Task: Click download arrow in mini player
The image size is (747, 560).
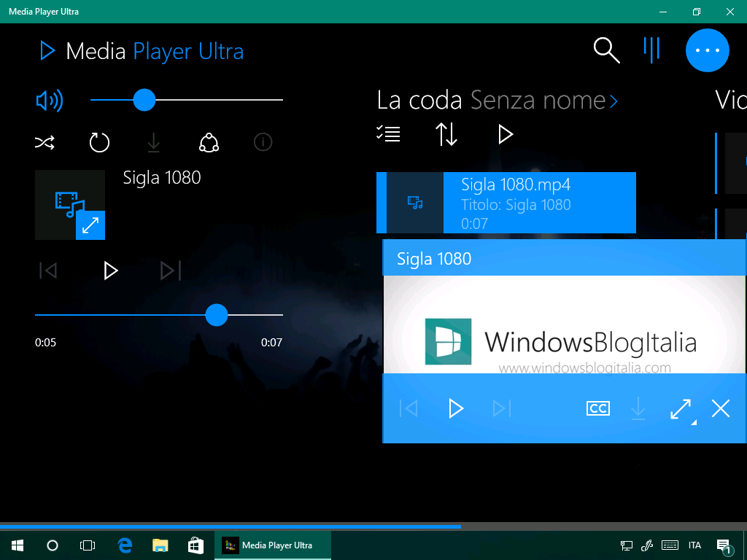Action: pos(638,408)
